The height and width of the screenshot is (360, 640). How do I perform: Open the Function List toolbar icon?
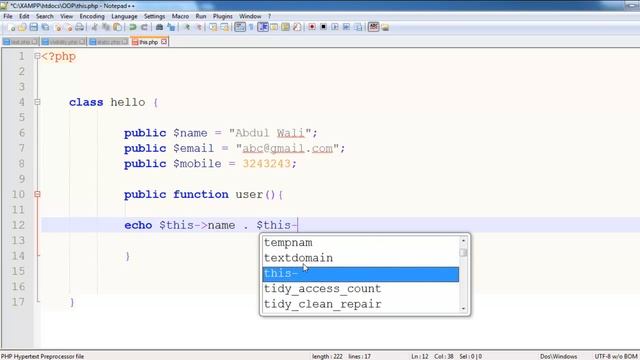[297, 27]
